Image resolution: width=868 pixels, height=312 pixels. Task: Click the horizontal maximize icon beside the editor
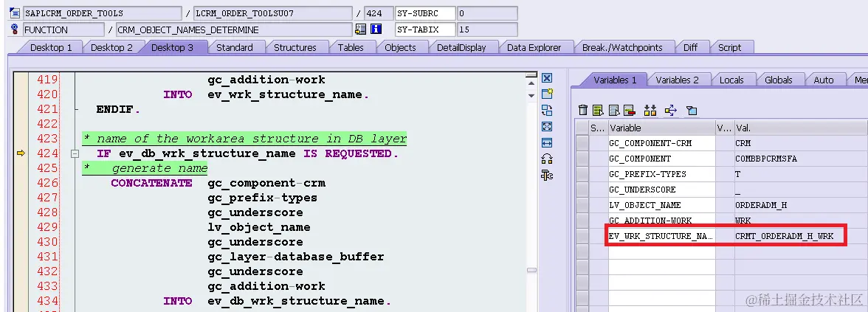tap(547, 143)
